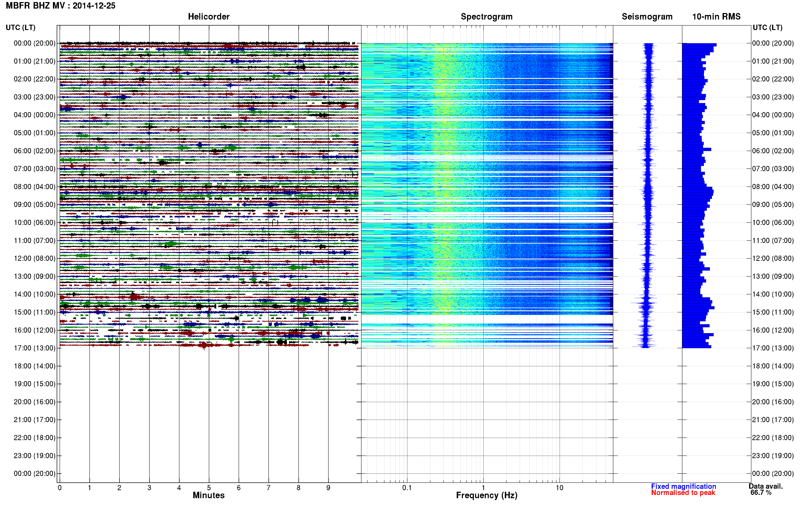Click left time label '21:00 (17:00)'

(35, 420)
